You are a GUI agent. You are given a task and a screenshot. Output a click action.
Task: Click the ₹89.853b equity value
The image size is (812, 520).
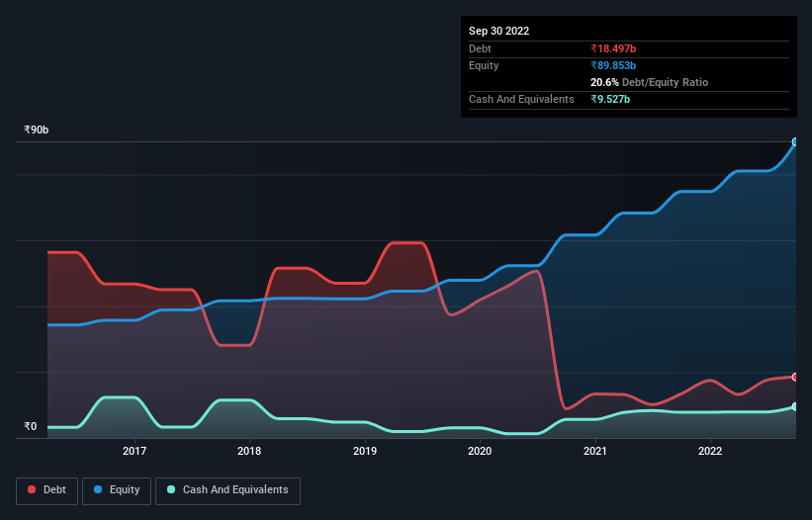pos(613,65)
